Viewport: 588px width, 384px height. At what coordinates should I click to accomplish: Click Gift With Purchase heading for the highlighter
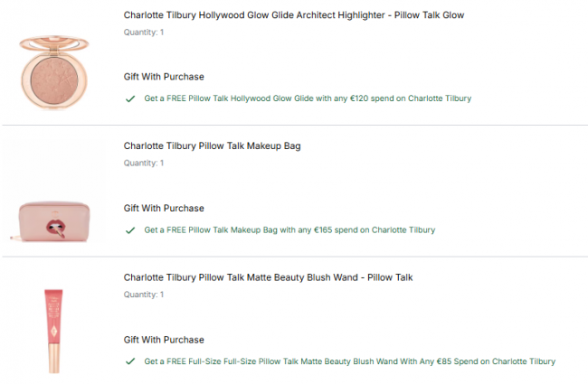tap(164, 77)
